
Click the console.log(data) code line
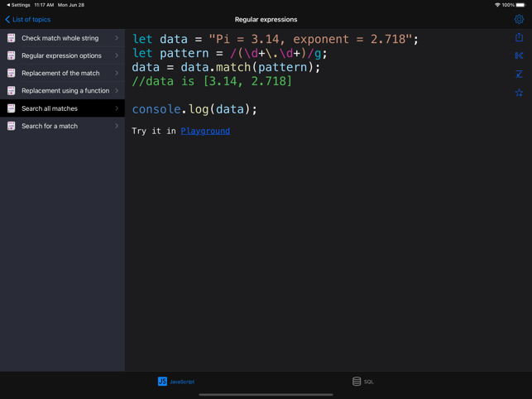click(x=194, y=109)
